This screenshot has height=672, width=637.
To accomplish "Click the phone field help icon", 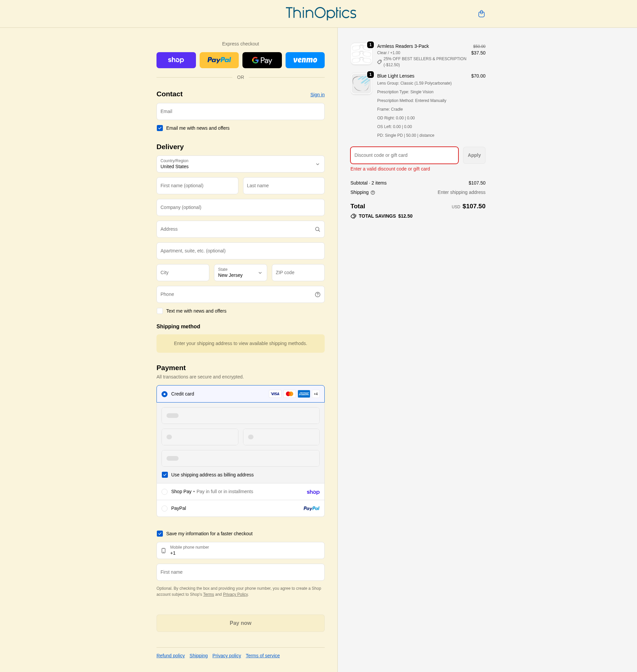I will click(x=317, y=295).
